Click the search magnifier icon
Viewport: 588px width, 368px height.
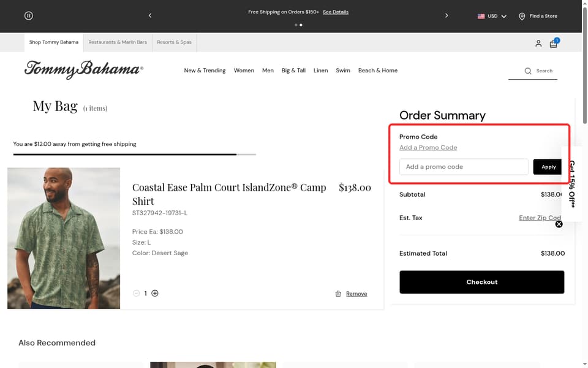528,71
